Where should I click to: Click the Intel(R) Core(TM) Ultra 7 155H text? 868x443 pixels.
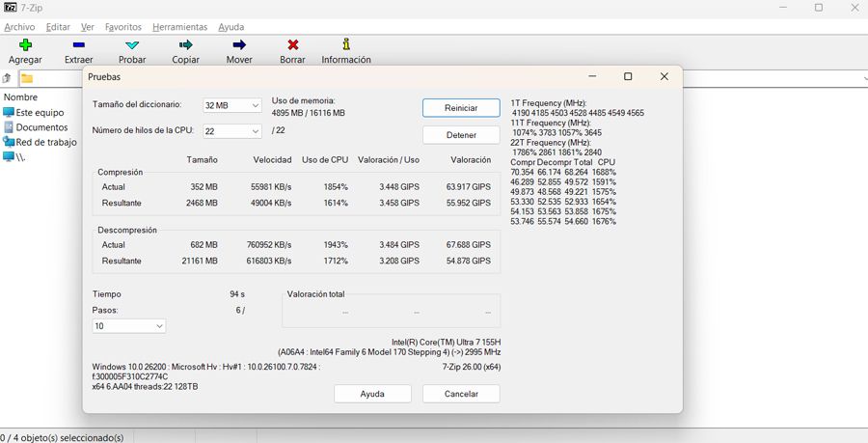(446, 342)
